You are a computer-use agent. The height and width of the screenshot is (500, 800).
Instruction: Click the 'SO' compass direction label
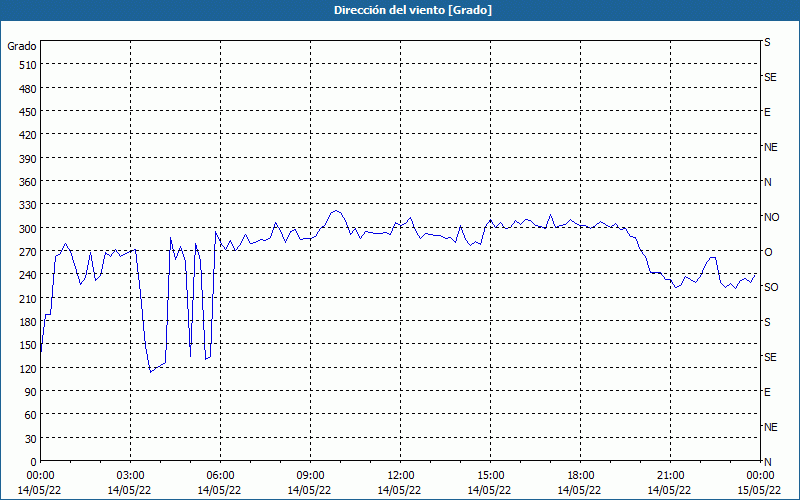click(x=771, y=287)
